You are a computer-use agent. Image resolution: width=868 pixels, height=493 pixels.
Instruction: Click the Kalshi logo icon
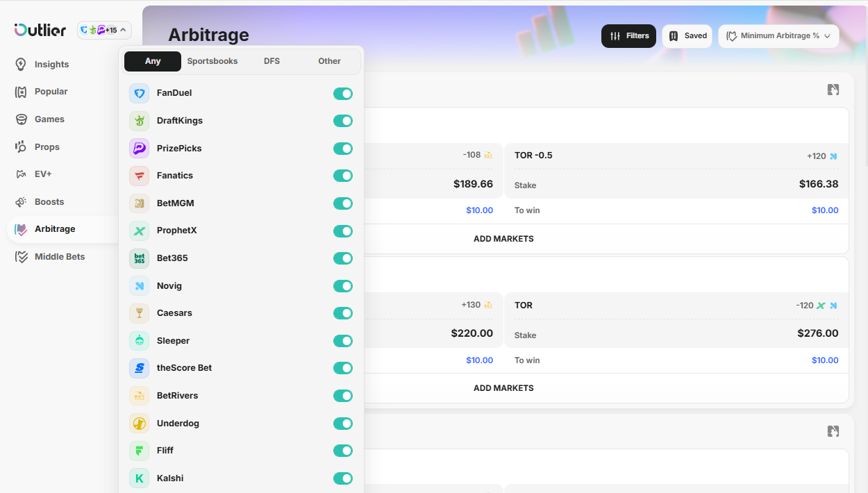pyautogui.click(x=140, y=478)
